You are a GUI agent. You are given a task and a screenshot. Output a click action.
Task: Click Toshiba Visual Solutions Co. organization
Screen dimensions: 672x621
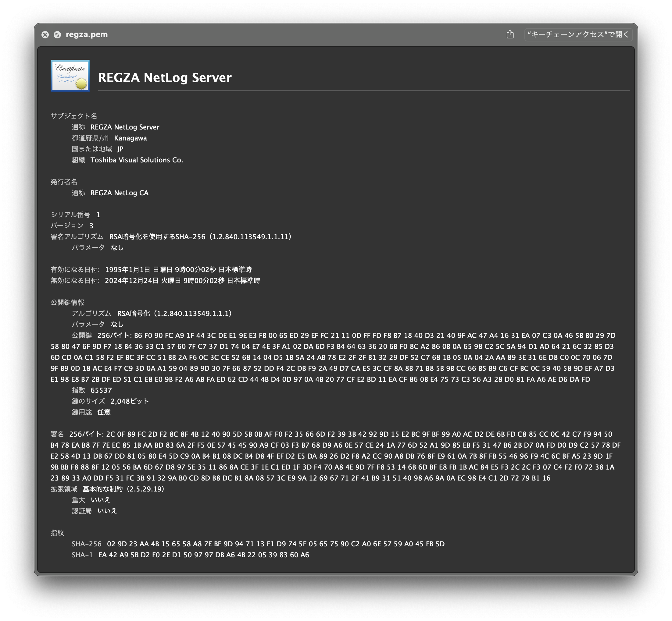(137, 160)
